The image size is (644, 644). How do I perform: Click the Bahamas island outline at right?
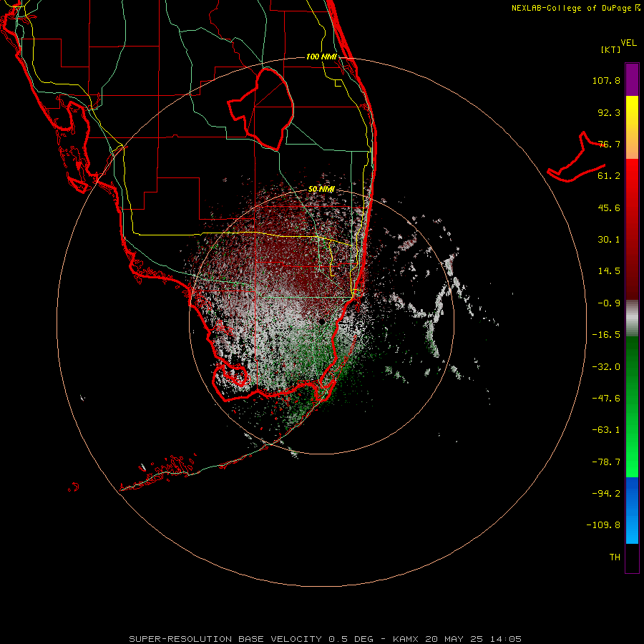[577, 157]
